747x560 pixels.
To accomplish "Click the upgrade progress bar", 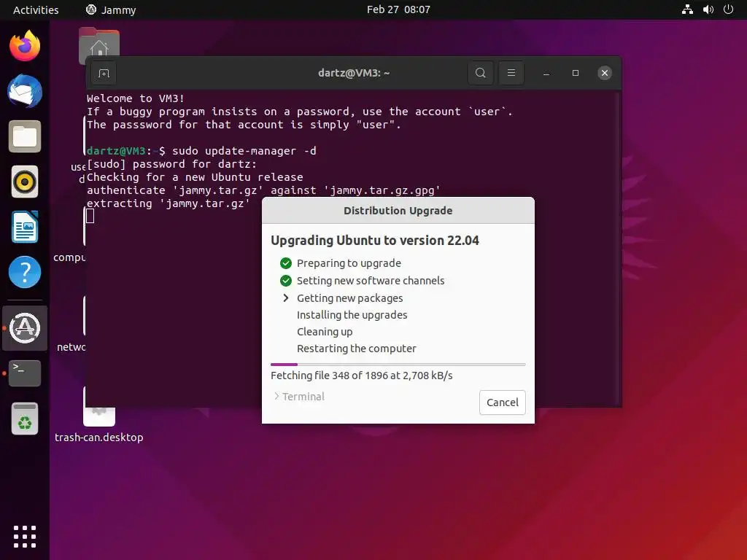I will click(398, 365).
